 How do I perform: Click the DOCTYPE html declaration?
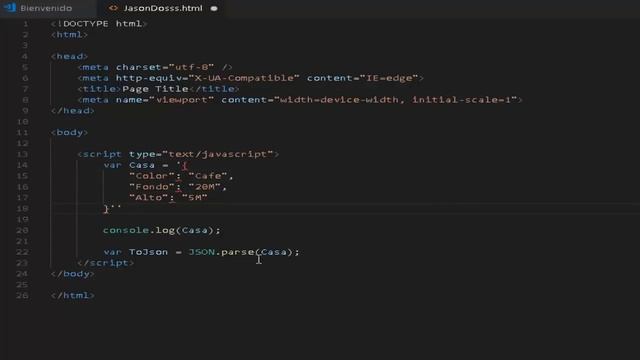99,24
